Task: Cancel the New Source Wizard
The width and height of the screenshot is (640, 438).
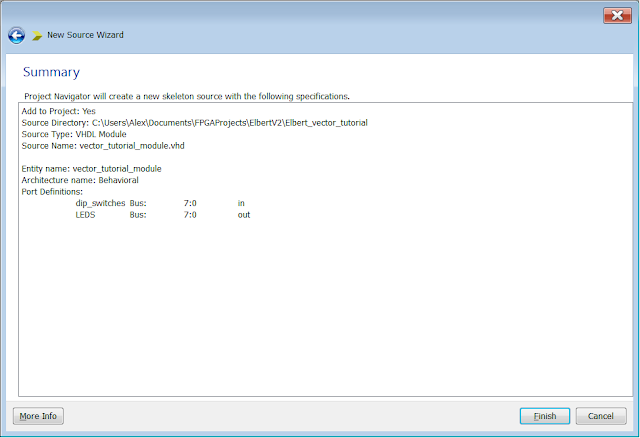Action: tap(601, 416)
